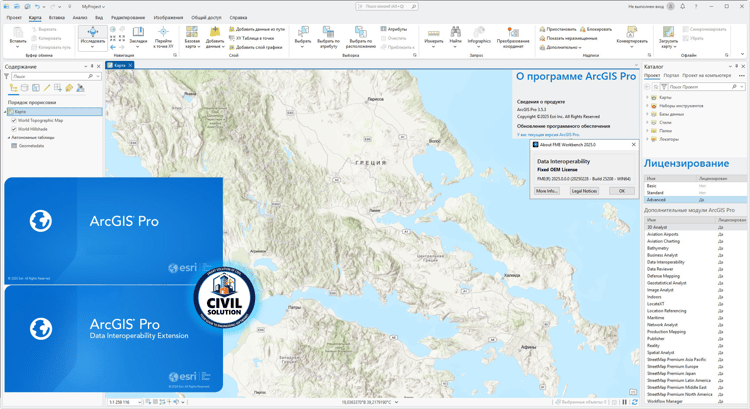Click the undo arrow in quick access toolbar

pos(37,6)
